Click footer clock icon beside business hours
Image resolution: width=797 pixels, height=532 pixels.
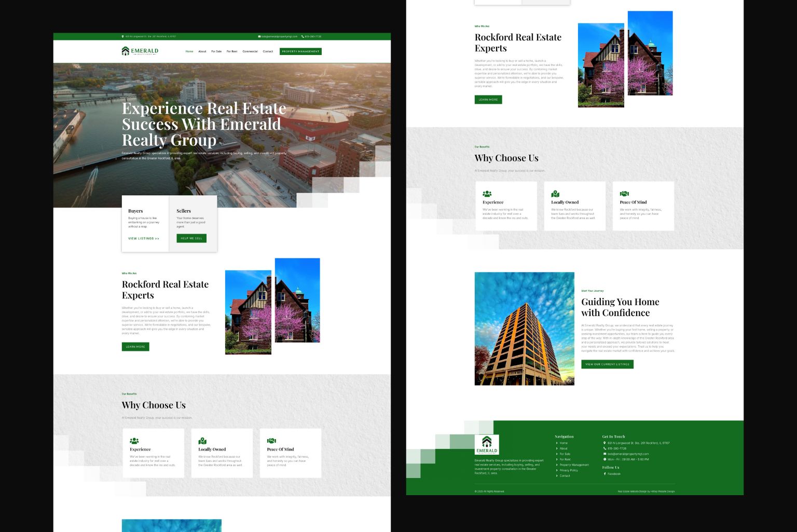click(604, 459)
